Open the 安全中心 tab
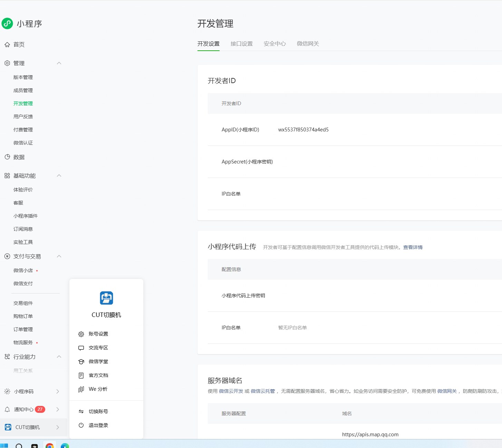 (x=275, y=44)
